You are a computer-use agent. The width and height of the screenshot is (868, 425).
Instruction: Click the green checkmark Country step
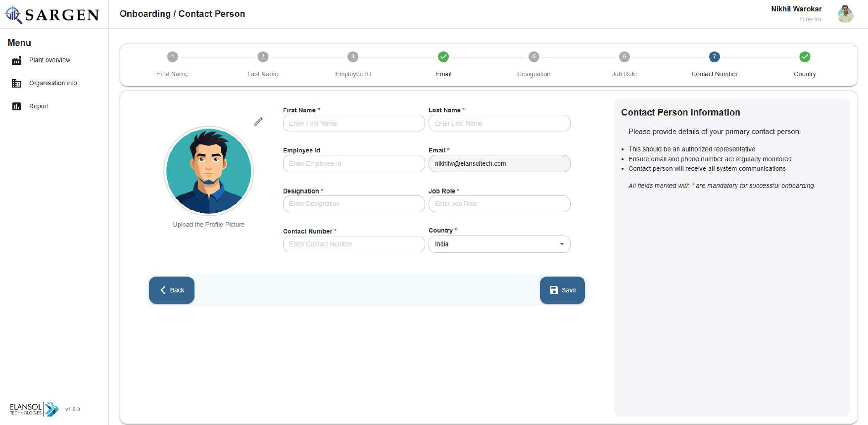coord(805,57)
